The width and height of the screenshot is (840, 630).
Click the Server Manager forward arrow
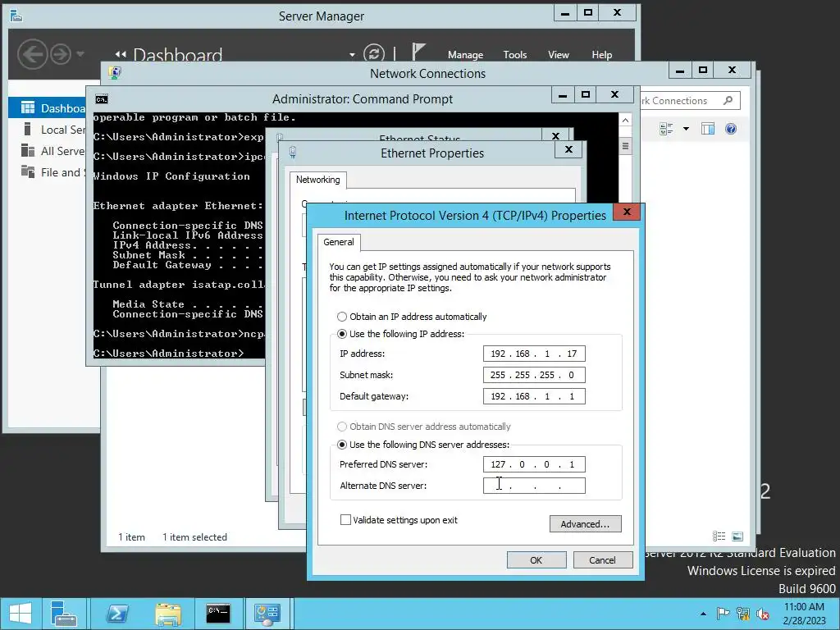pos(61,54)
